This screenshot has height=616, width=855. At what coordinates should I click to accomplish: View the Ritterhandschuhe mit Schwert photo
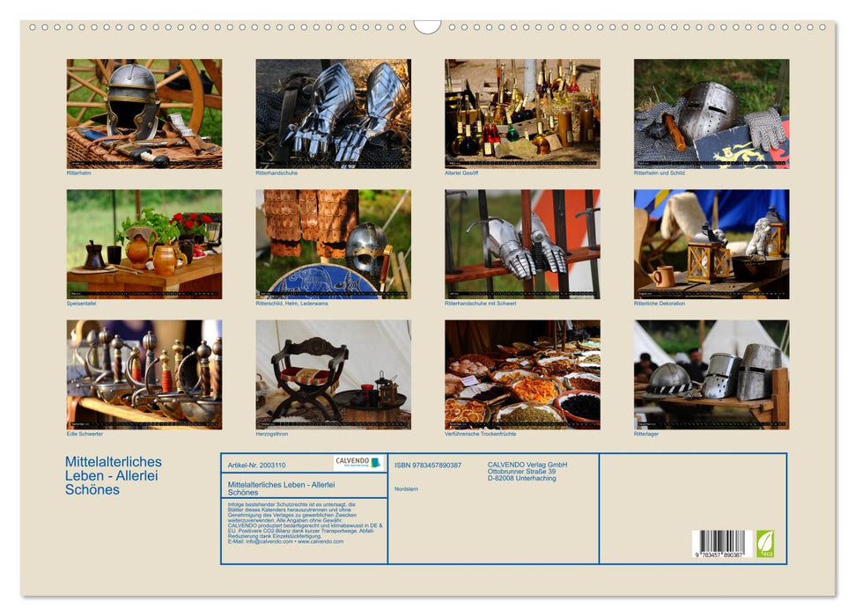tap(522, 244)
